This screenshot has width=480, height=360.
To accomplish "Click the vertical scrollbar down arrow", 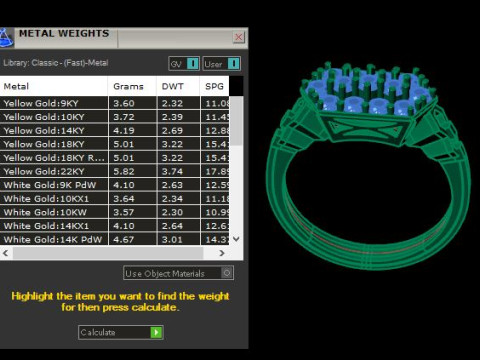I will pyautogui.click(x=236, y=239).
